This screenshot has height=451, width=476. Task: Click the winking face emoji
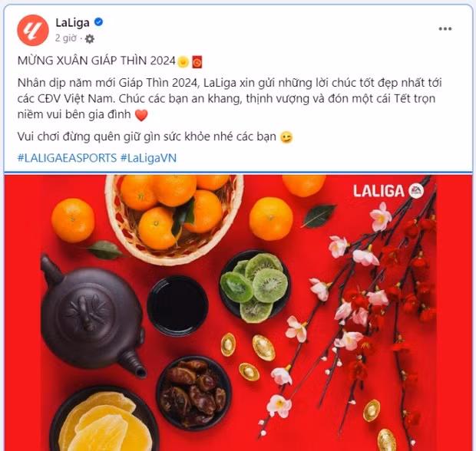(286, 137)
